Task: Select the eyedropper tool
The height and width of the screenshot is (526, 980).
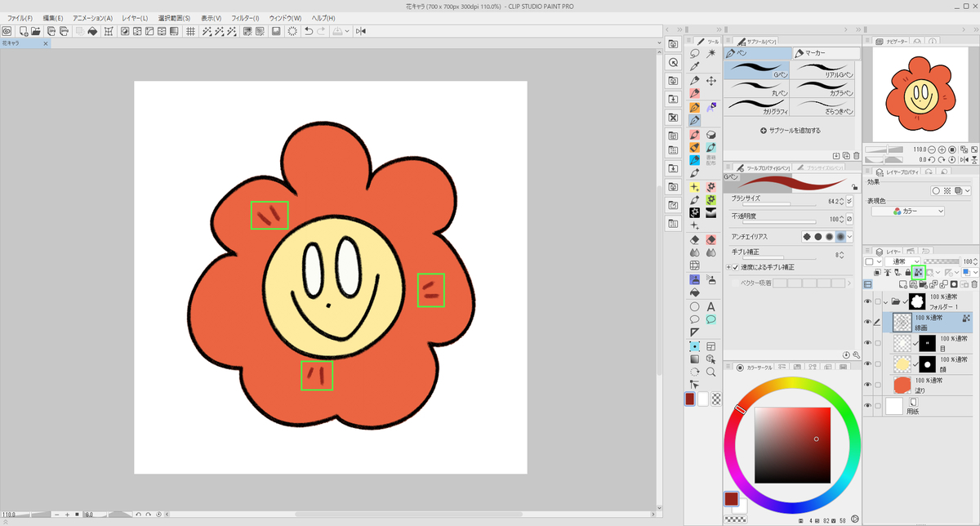Action: 694,65
